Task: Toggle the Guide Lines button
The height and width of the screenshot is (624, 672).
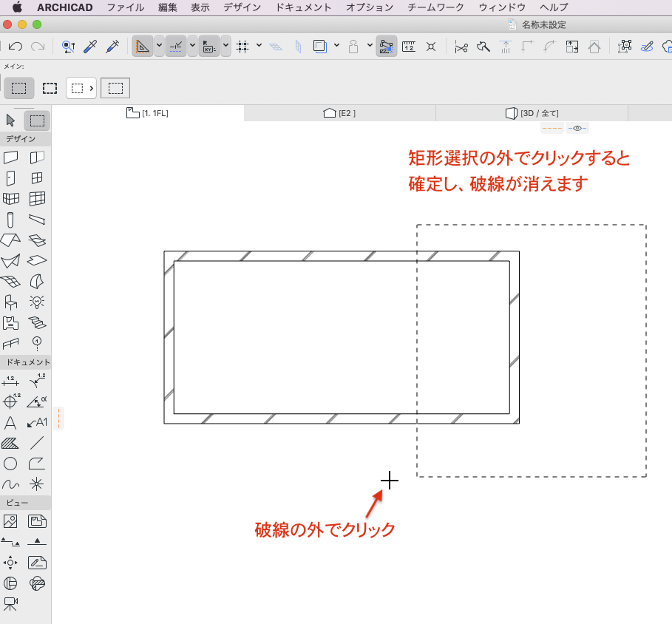Action: [x=142, y=47]
